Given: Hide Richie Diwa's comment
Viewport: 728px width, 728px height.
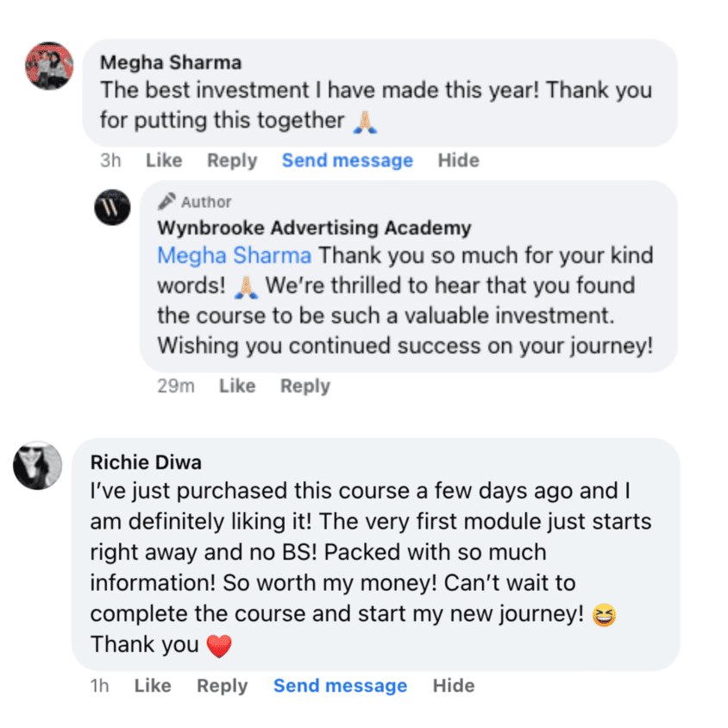Looking at the screenshot, I should coord(454,686).
